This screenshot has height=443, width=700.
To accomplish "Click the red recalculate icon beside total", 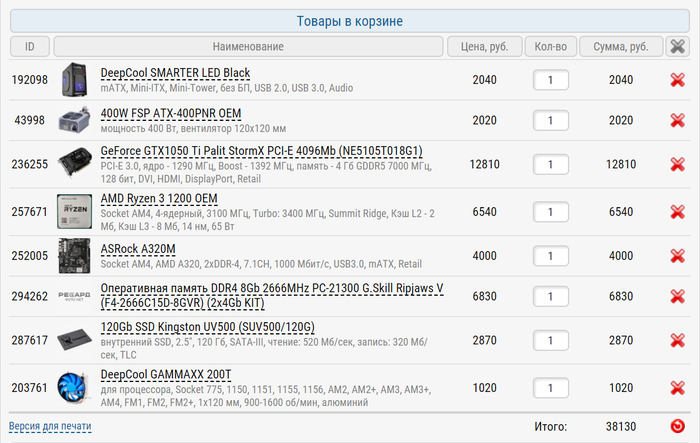I will [677, 426].
